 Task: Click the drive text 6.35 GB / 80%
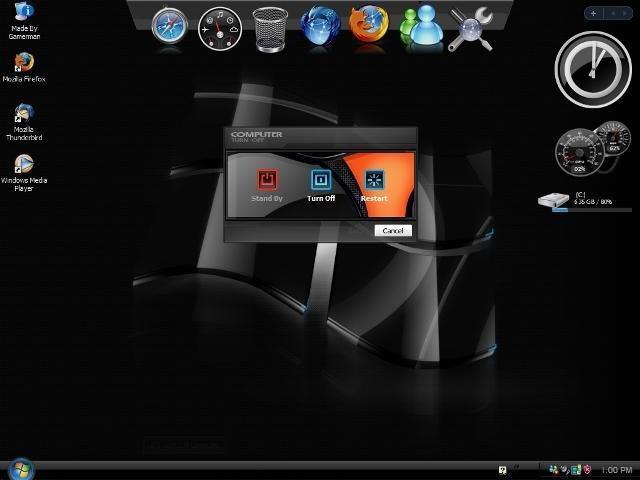[x=593, y=202]
